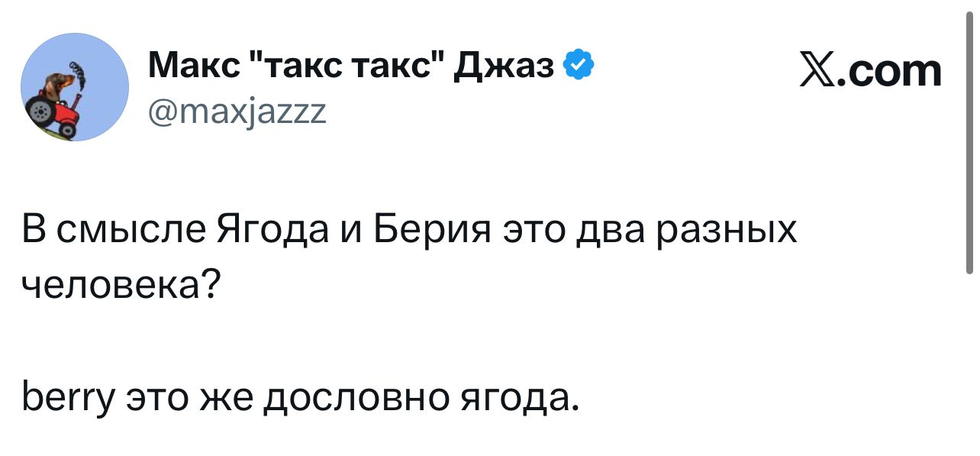This screenshot has height=456, width=980.
Task: Open the dog-on-tractor profile avatar
Action: [x=74, y=87]
